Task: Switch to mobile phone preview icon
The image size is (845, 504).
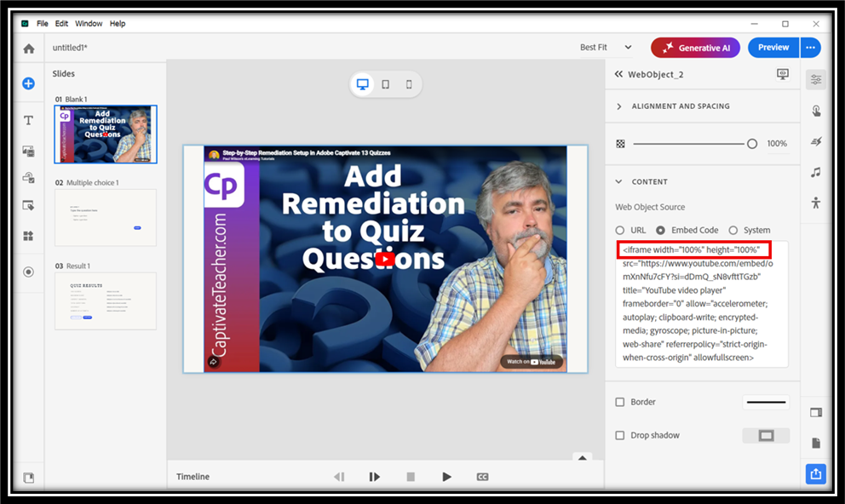Action: click(409, 84)
